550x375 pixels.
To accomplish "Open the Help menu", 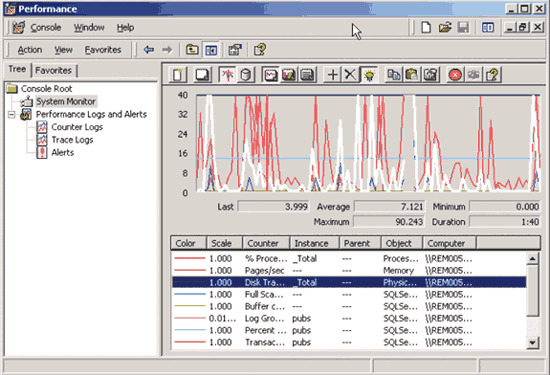I will (x=125, y=28).
